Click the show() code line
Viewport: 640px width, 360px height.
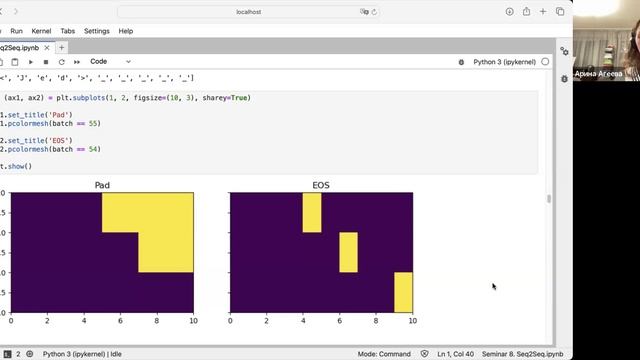(x=16, y=167)
